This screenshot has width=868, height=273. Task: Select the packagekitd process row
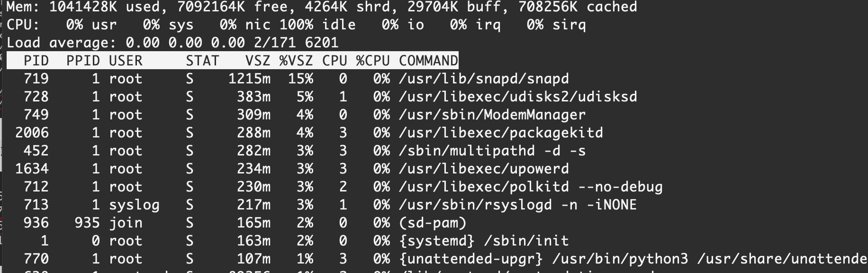(501, 133)
